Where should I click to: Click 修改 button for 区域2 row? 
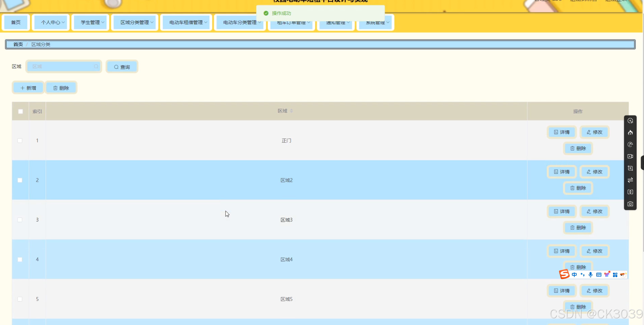click(594, 172)
